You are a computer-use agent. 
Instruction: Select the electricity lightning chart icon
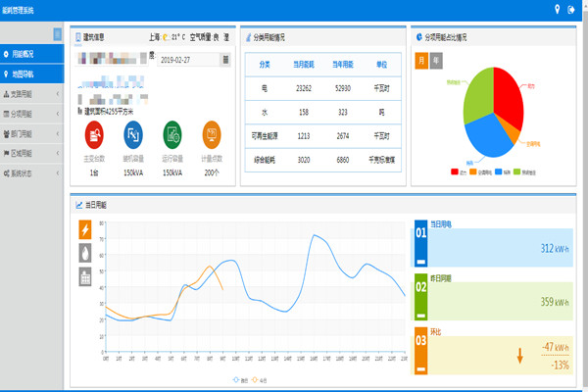(x=85, y=230)
